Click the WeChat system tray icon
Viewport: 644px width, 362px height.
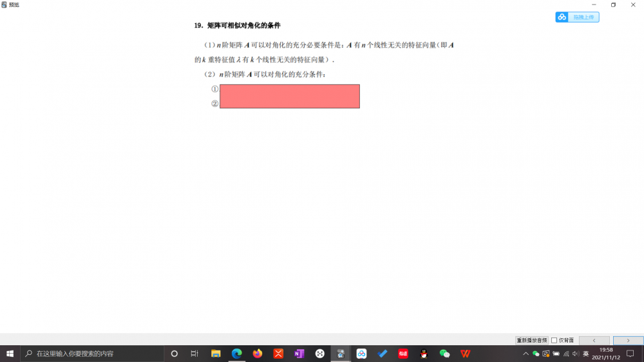536,354
